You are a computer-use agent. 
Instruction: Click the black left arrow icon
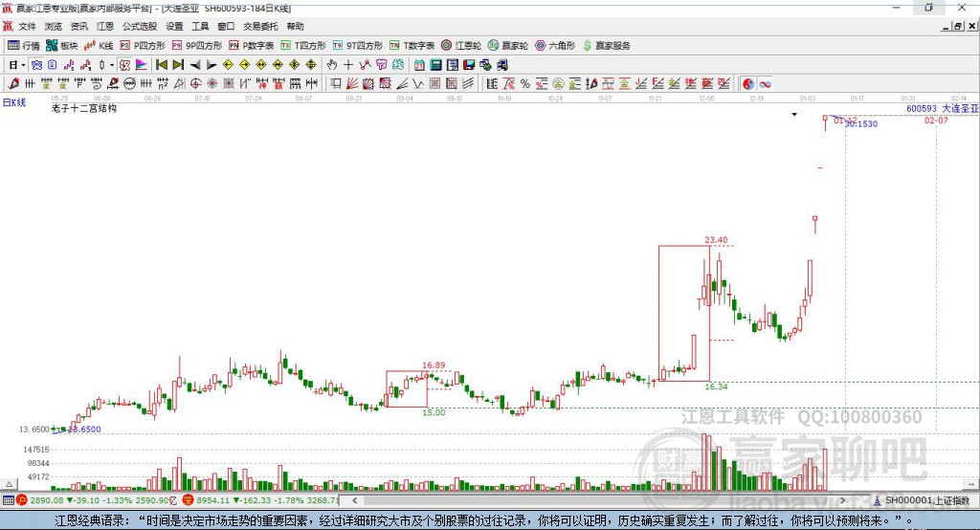tap(195, 65)
